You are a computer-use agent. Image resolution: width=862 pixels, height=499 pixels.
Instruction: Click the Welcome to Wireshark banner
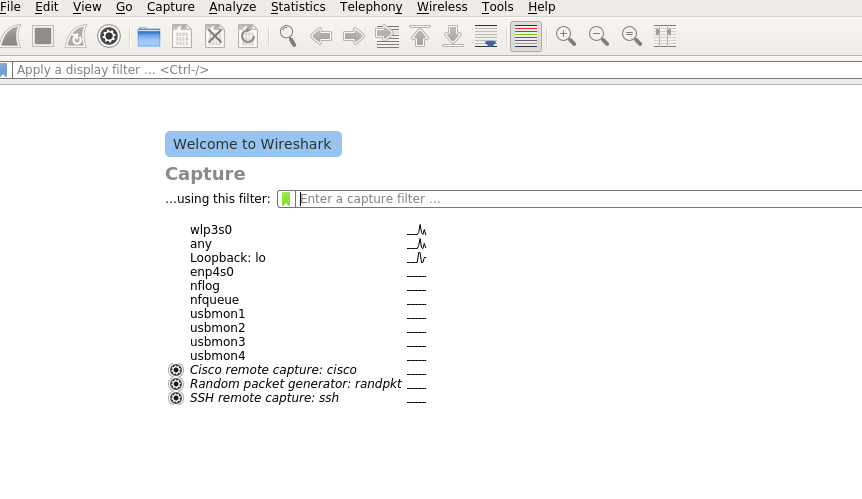point(253,144)
